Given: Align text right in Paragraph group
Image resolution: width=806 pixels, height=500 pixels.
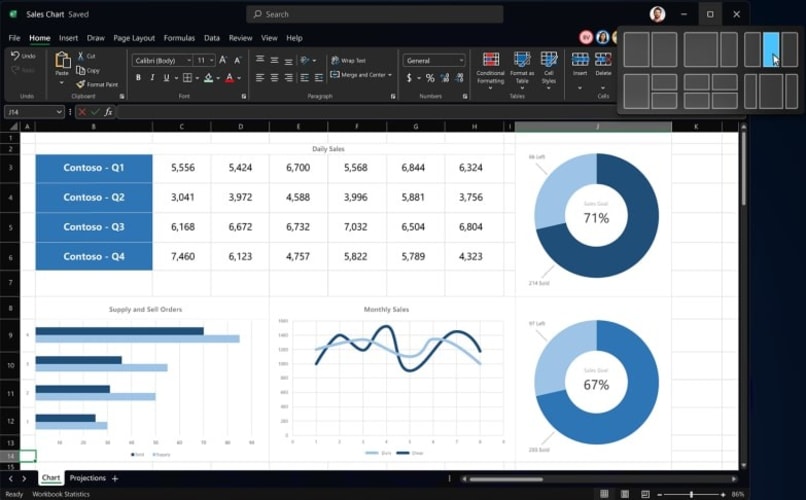Looking at the screenshot, I should point(289,78).
